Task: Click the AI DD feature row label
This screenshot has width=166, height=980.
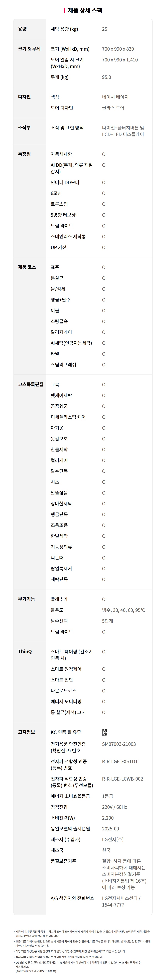Action: (72, 168)
